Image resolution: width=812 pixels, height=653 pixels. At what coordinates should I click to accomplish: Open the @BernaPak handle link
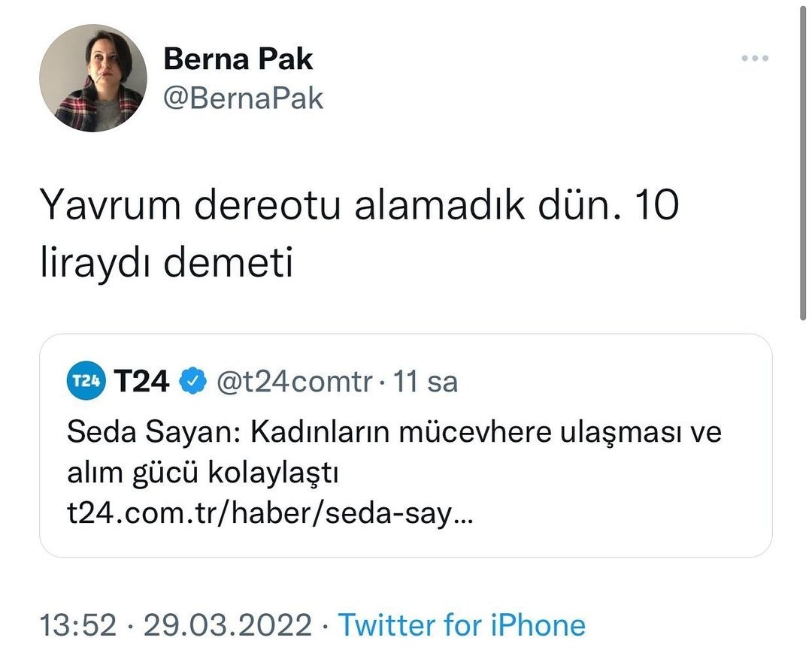click(243, 98)
